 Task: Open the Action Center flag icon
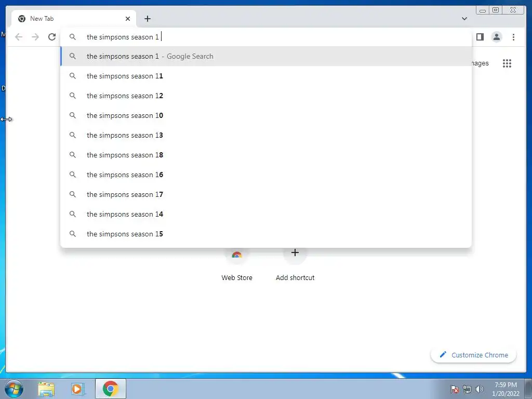(455, 389)
